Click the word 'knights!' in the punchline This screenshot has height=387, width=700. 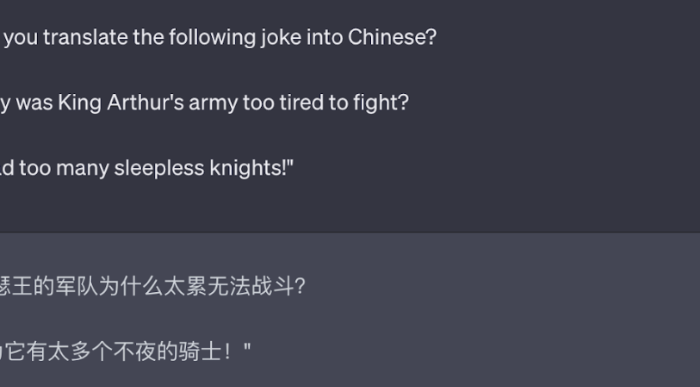pos(252,169)
